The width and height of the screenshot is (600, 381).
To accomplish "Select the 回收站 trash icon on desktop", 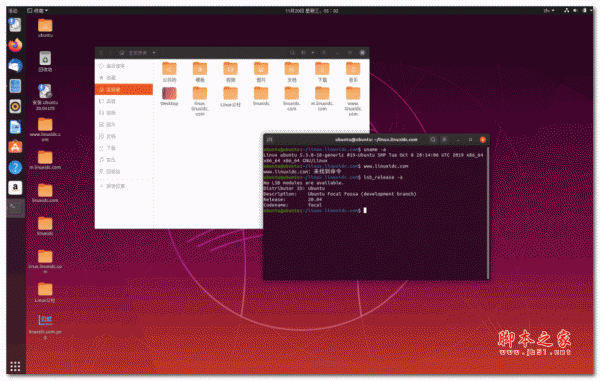I will pos(45,62).
